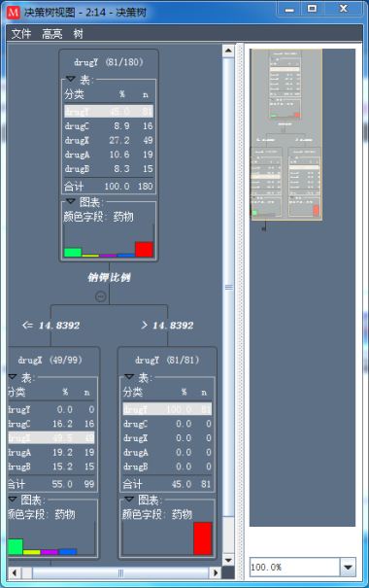The height and width of the screenshot is (588, 369).
Task: Open the 树 menu
Action: click(x=78, y=34)
